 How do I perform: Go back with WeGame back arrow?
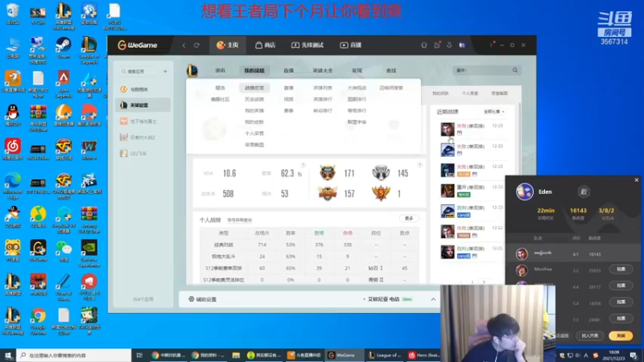click(x=184, y=45)
